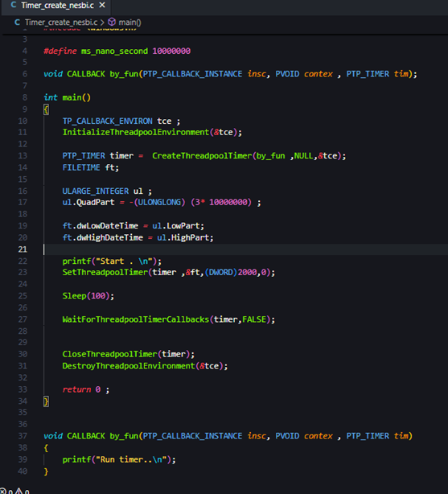Click 'TP_CALLBACK_ENVIRON tce' declaration
448x494 pixels.
coord(117,121)
